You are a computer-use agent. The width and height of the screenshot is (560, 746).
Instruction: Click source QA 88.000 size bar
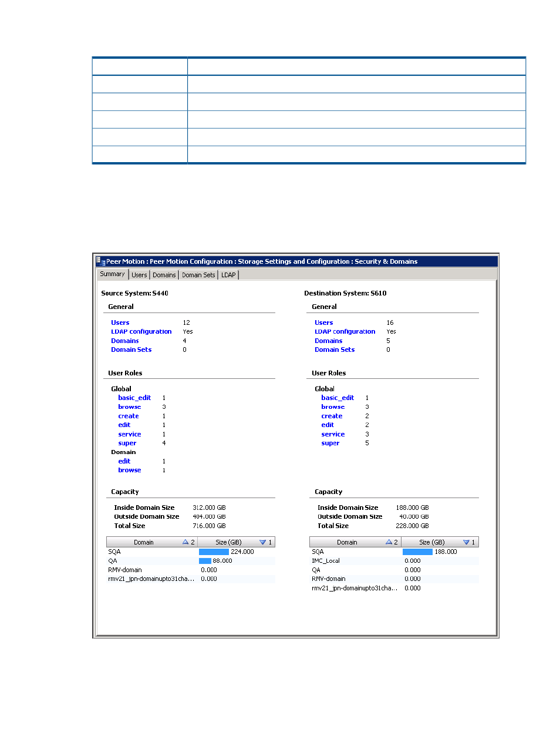point(205,561)
